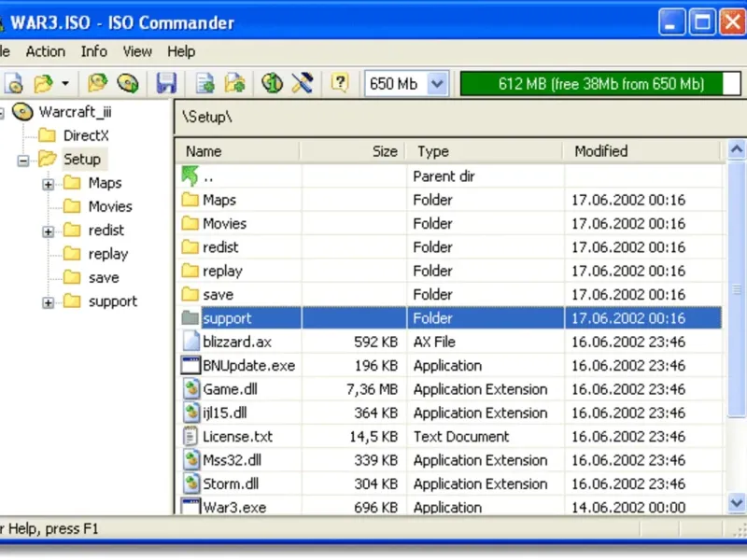Click the green parent directory arrow icon

[x=190, y=175]
